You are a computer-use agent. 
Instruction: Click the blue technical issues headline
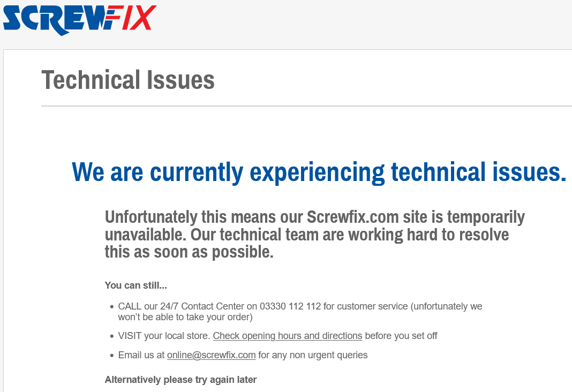click(x=319, y=172)
